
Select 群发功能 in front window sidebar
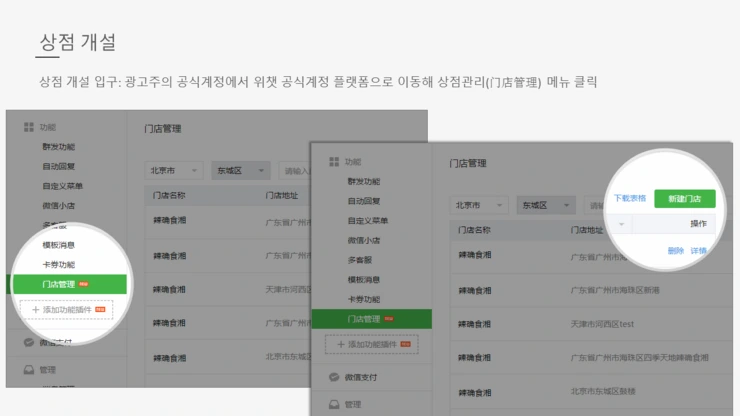point(363,181)
